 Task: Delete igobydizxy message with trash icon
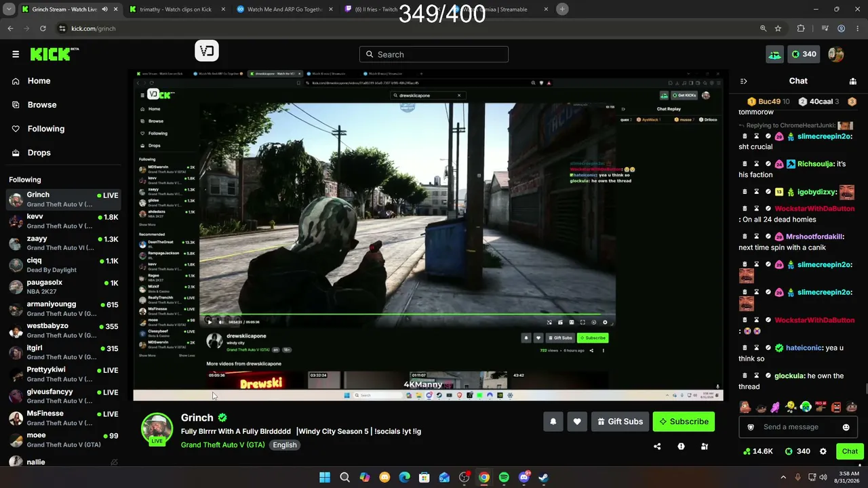745,192
